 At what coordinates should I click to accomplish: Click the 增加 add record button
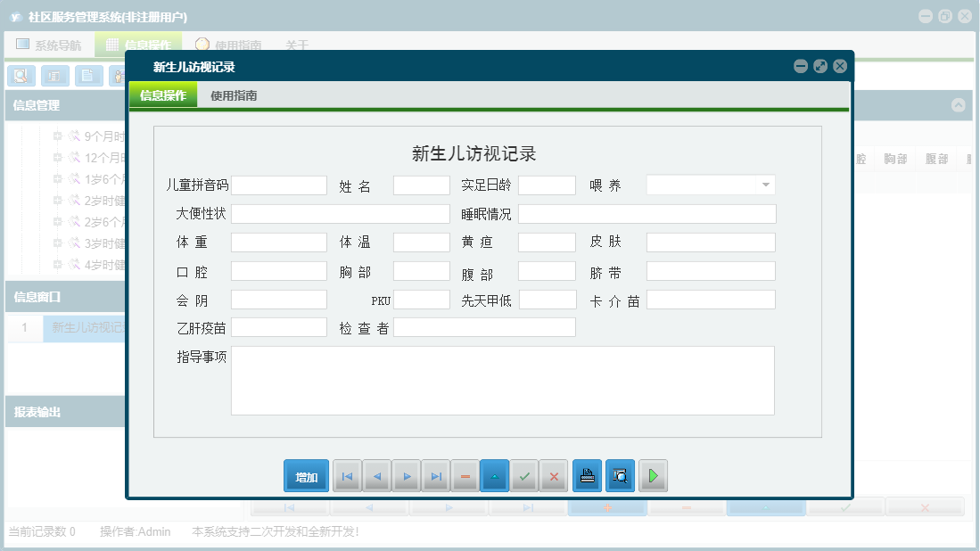click(x=306, y=476)
